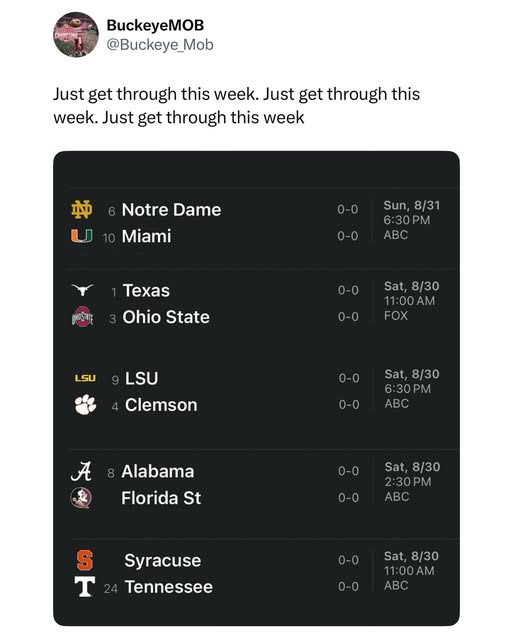Click the Sun 8/31 6:30 PM game time
Viewport: 513px width, 640px height.
point(411,212)
